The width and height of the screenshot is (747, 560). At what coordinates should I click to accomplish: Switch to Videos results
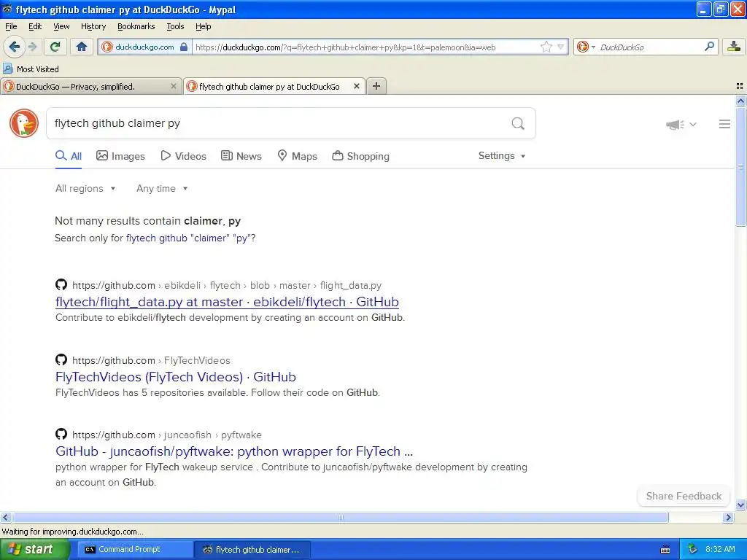(183, 156)
